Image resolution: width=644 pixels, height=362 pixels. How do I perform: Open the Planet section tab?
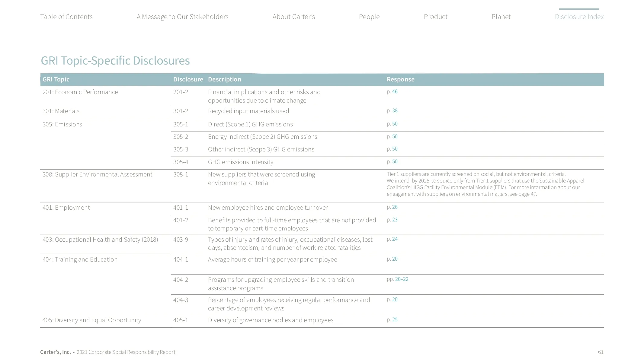(x=501, y=17)
